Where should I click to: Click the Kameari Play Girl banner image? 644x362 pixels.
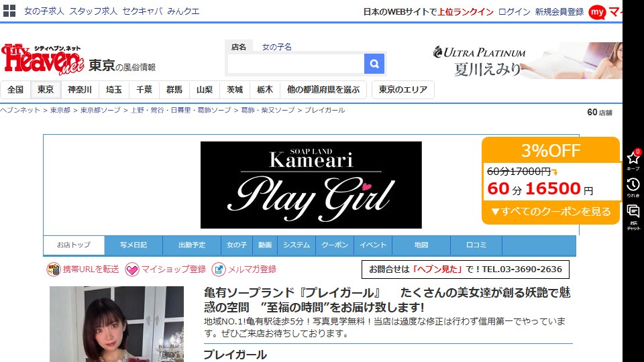pyautogui.click(x=311, y=185)
